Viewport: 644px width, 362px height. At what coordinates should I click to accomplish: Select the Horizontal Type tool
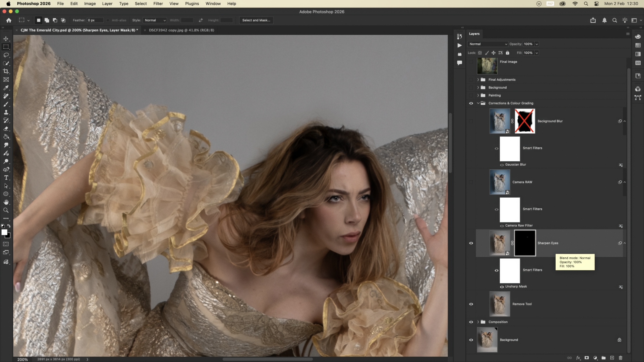tap(6, 178)
